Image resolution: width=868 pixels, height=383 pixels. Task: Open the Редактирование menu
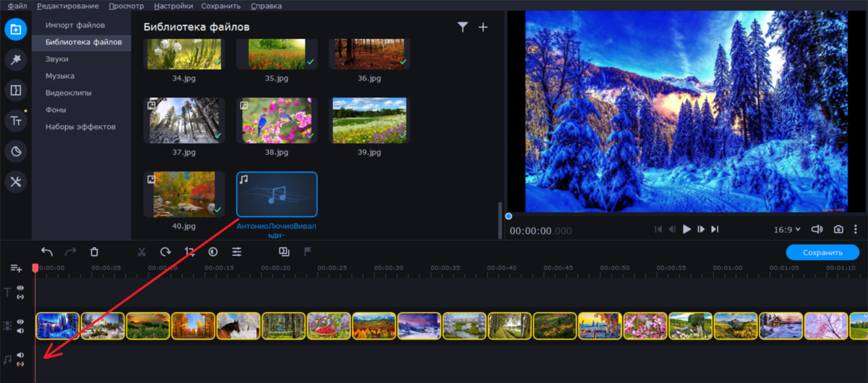click(68, 6)
